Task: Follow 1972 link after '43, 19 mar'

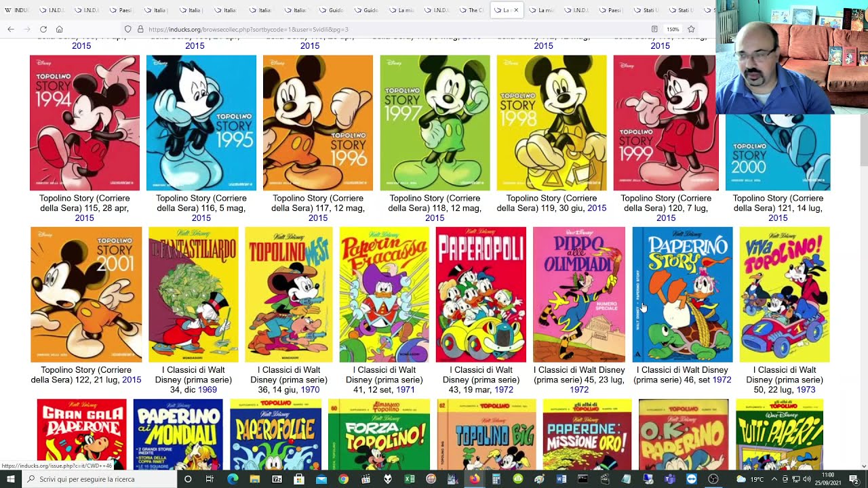Action: pos(504,390)
